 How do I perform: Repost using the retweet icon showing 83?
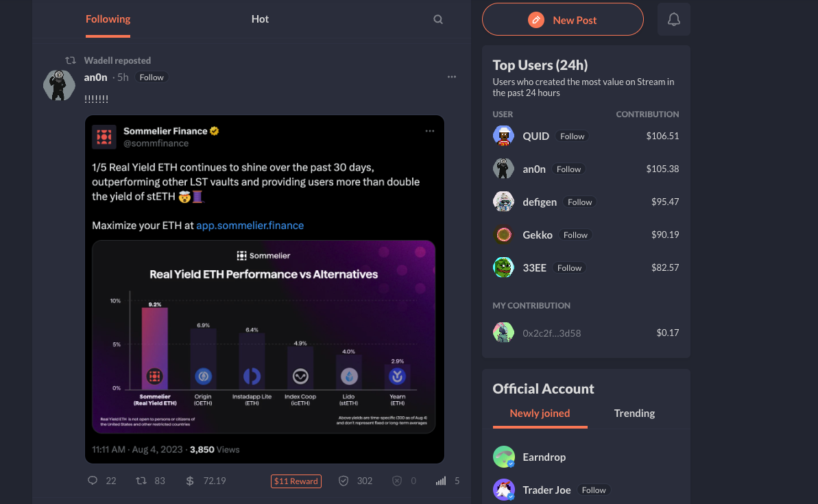pos(141,481)
